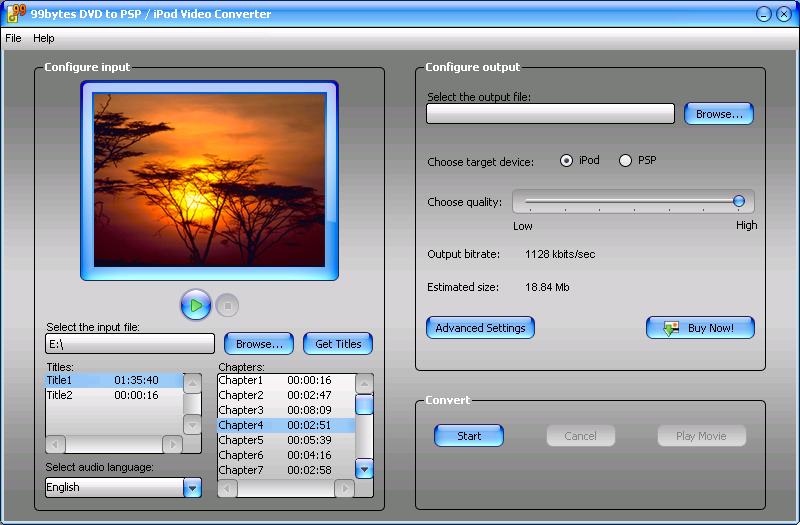Start the conversion
The width and height of the screenshot is (800, 525).
[x=469, y=436]
